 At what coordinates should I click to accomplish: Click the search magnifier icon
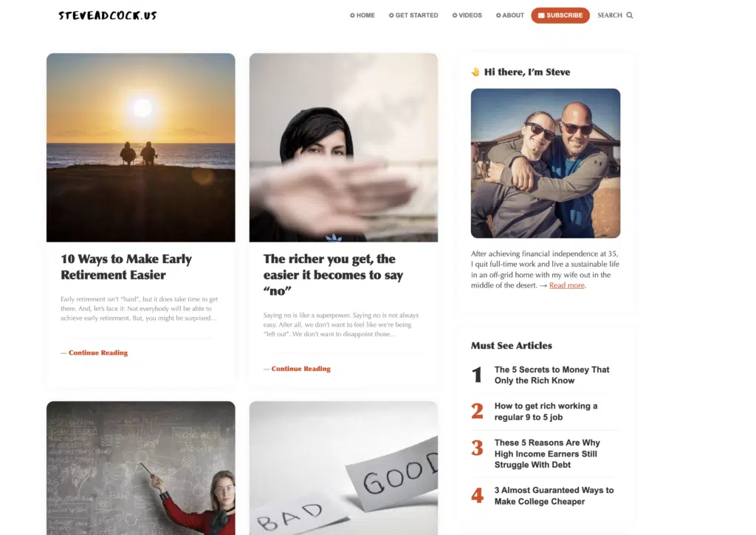click(x=629, y=16)
